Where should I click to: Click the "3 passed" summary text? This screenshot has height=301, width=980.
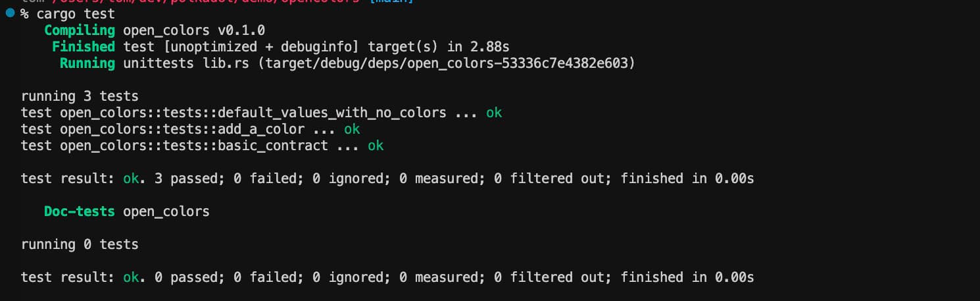[186, 178]
